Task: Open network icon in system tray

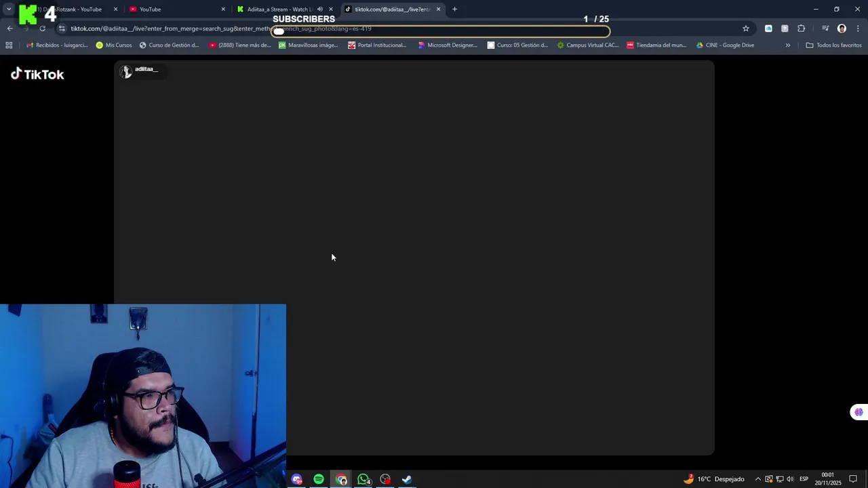Action: point(779,479)
